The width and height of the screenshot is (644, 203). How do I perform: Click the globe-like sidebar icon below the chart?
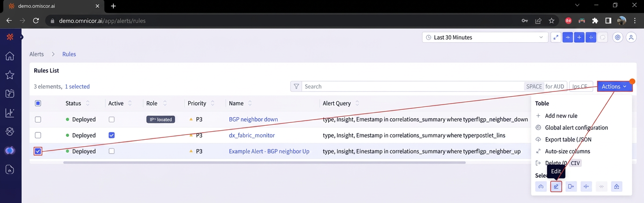point(10,132)
